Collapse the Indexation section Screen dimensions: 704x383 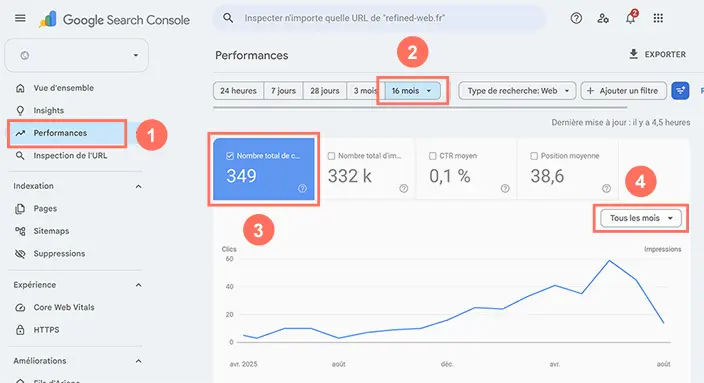click(x=139, y=186)
